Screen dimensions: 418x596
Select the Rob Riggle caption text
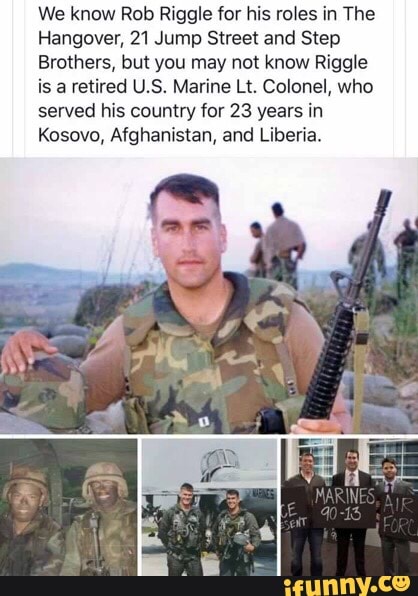pos(206,74)
